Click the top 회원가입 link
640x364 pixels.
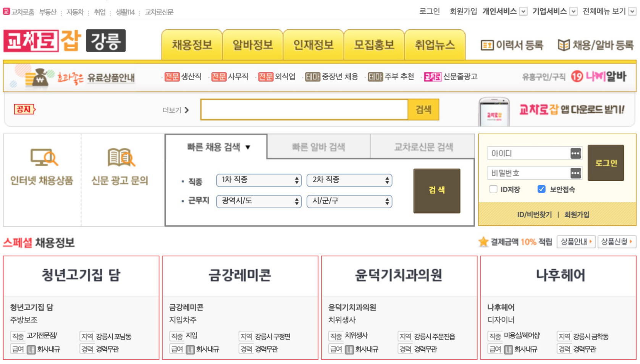tap(463, 11)
